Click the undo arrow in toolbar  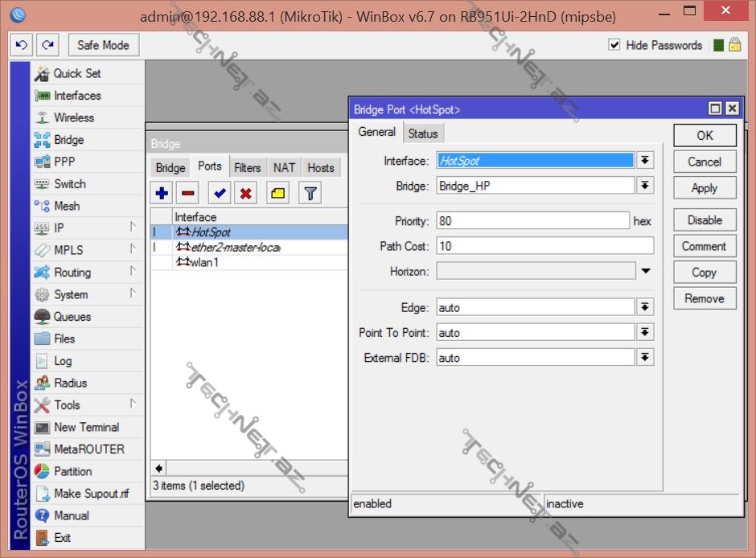point(22,45)
